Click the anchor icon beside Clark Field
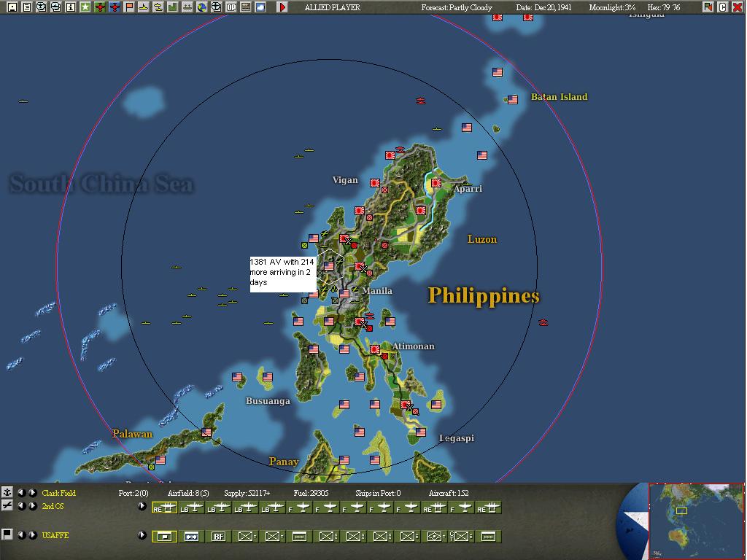Viewport: 747px width, 560px height. pyautogui.click(x=7, y=492)
